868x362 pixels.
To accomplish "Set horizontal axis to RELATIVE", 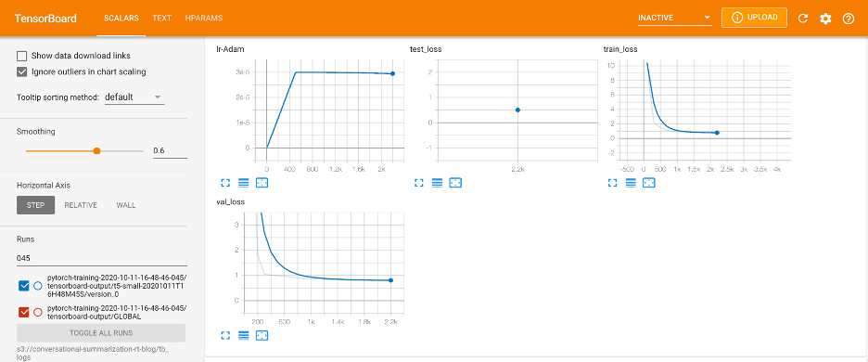I will coord(81,205).
